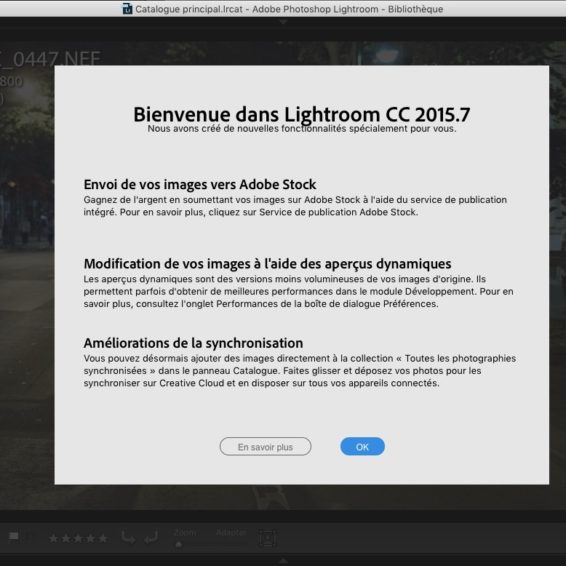The image size is (566, 566).
Task: Rotate photo clockwise with right arrow icon
Action: pos(151,537)
